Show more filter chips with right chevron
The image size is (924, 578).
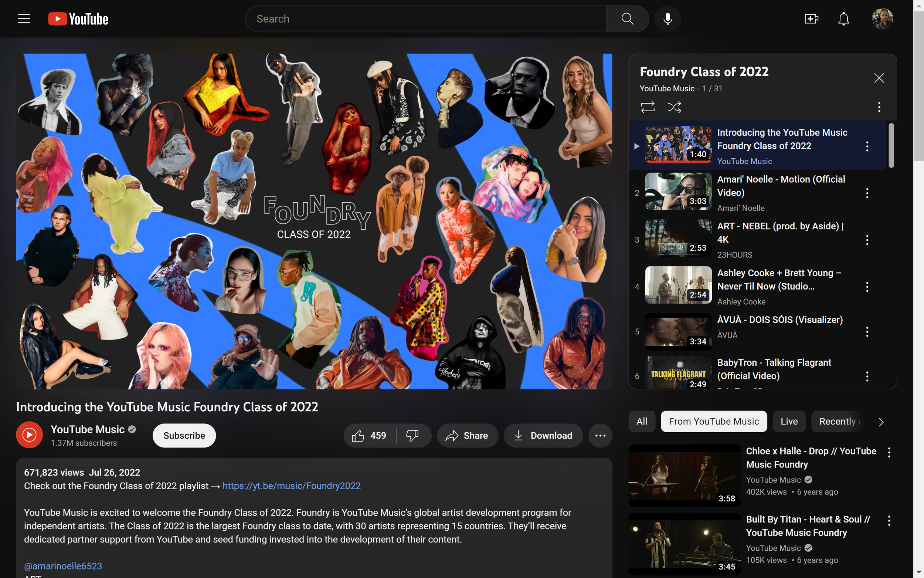(x=881, y=422)
